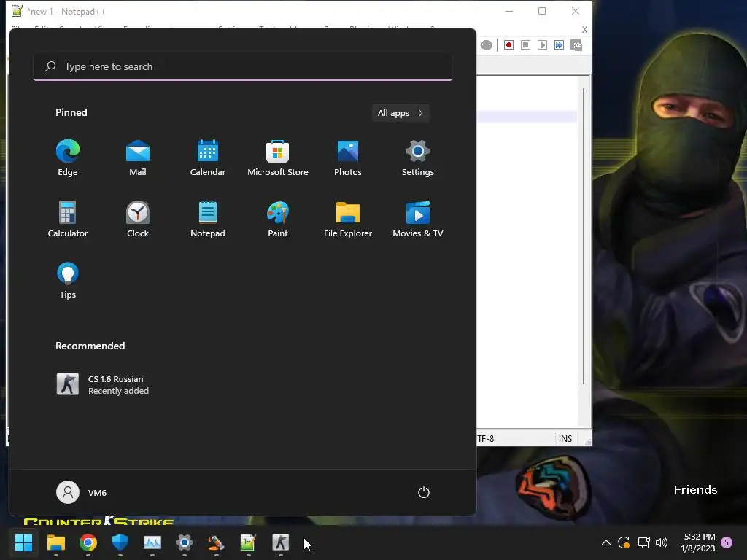The image size is (747, 560).
Task: Click INS mode in Notepad++ status bar
Action: tap(565, 438)
